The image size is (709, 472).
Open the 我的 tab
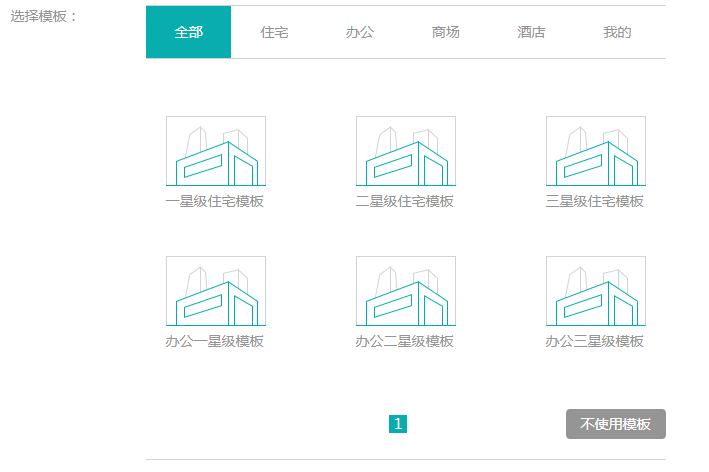pos(617,32)
